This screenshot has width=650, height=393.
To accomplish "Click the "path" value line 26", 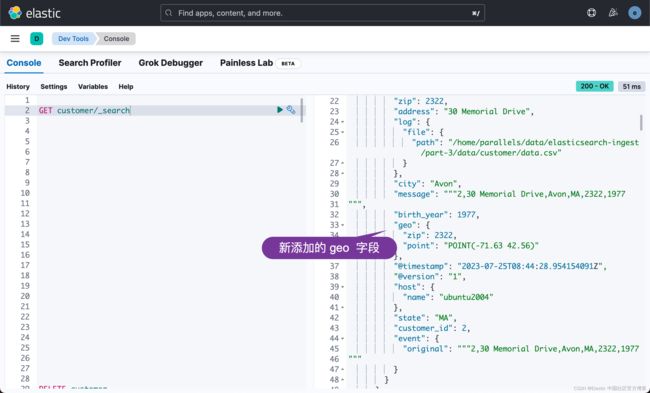I will (525, 148).
